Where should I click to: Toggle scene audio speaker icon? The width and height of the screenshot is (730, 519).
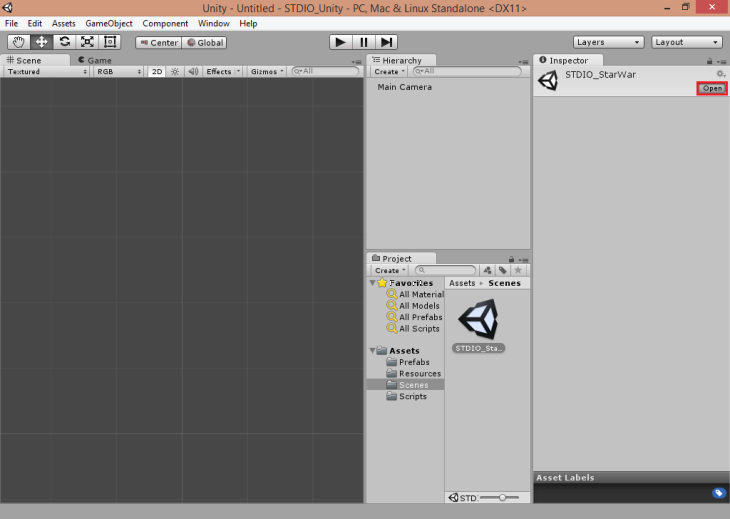coord(193,72)
